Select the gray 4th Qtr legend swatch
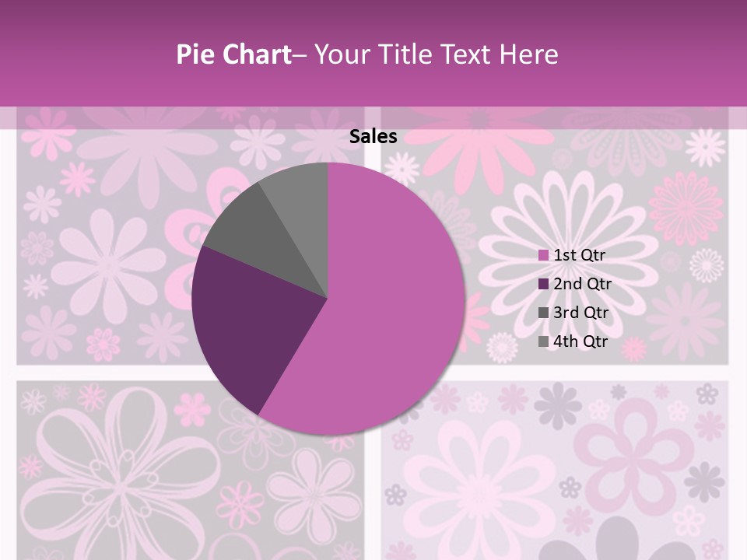 543,341
